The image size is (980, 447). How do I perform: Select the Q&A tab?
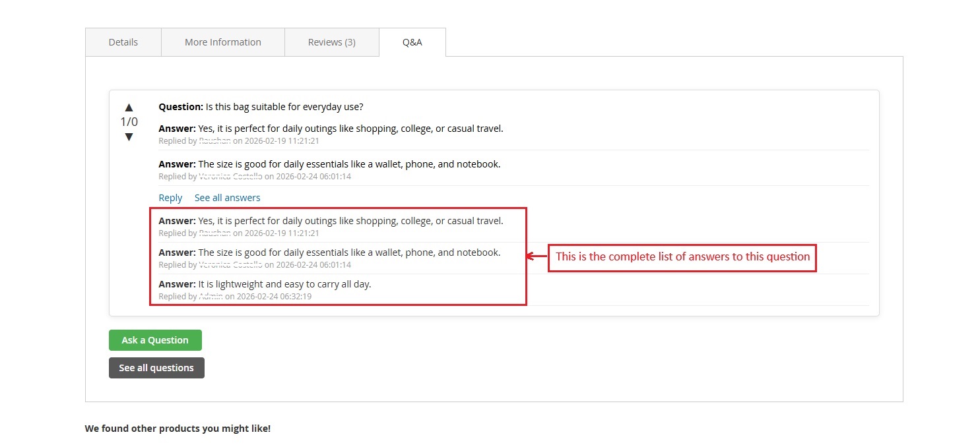pos(412,42)
